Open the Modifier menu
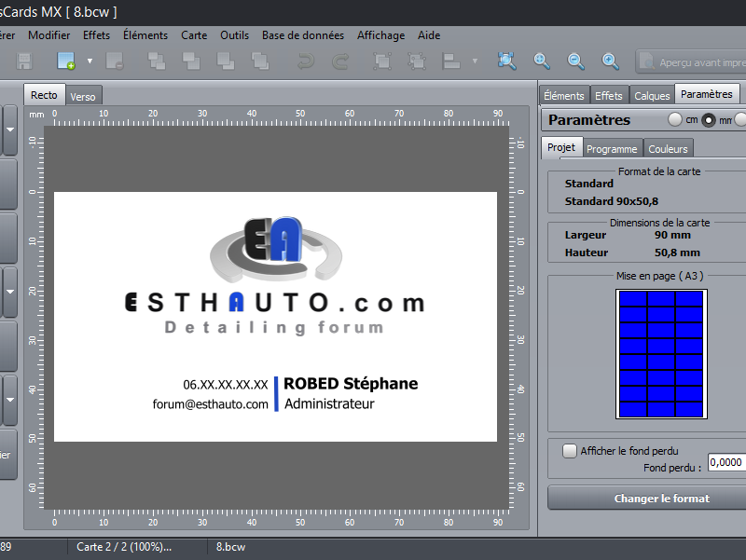Viewport: 746px width, 560px height. (49, 35)
